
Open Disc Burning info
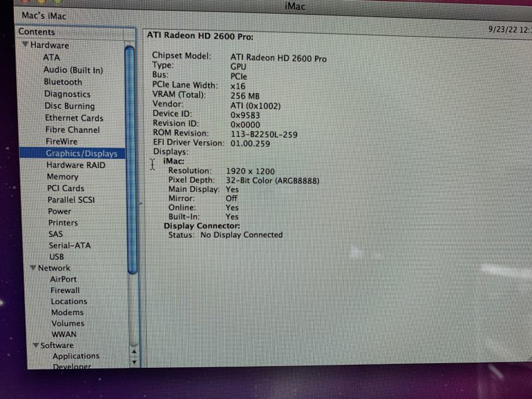click(69, 106)
